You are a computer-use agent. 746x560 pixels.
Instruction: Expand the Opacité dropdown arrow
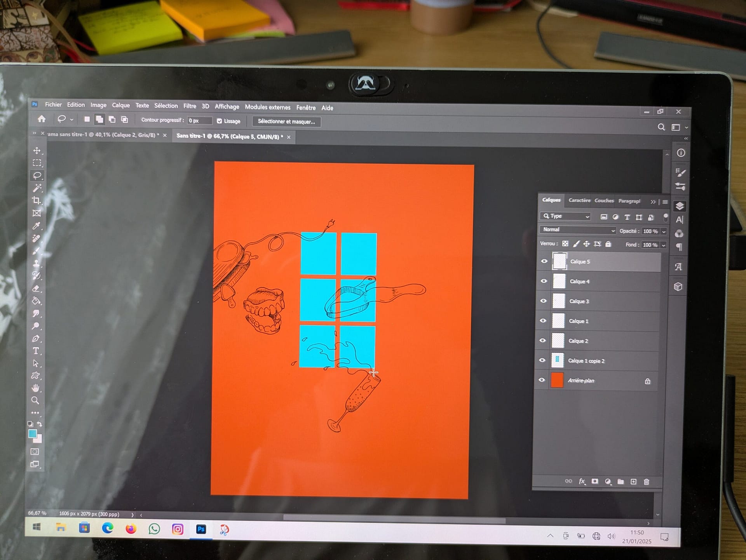tap(664, 231)
